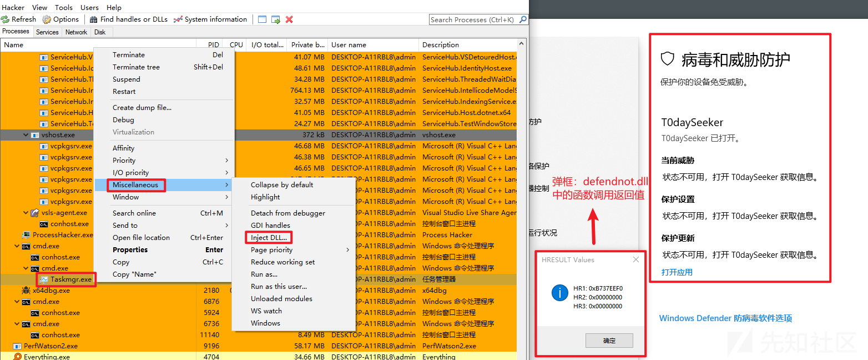Click the ServiceHub icon in the 41.07 MB row

(44, 57)
